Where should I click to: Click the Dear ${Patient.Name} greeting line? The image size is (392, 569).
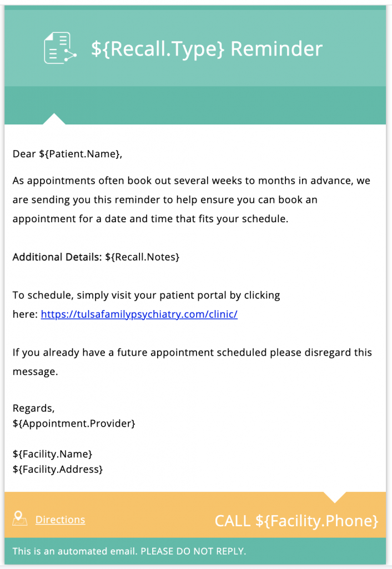pos(67,154)
